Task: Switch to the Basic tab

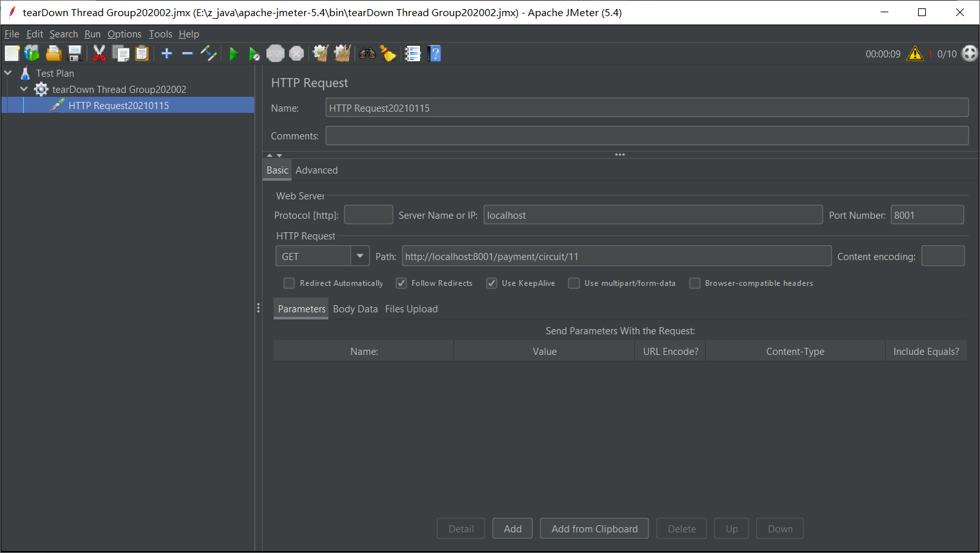Action: (277, 170)
